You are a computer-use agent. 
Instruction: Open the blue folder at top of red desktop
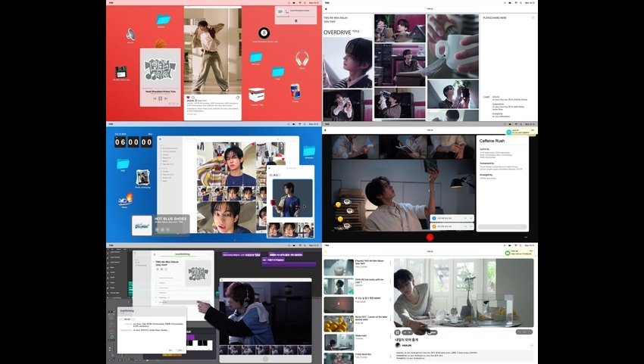(x=162, y=20)
